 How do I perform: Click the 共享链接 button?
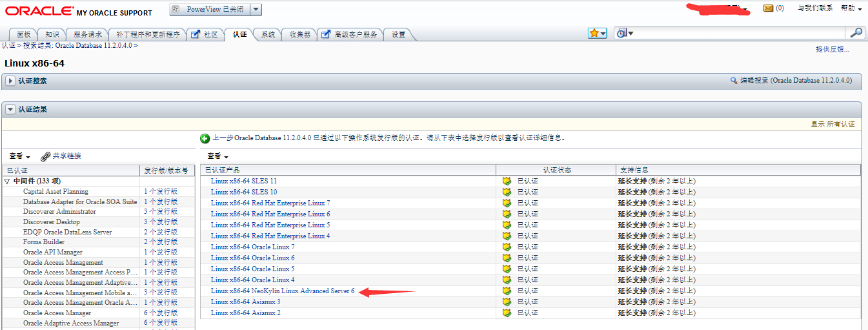point(61,156)
